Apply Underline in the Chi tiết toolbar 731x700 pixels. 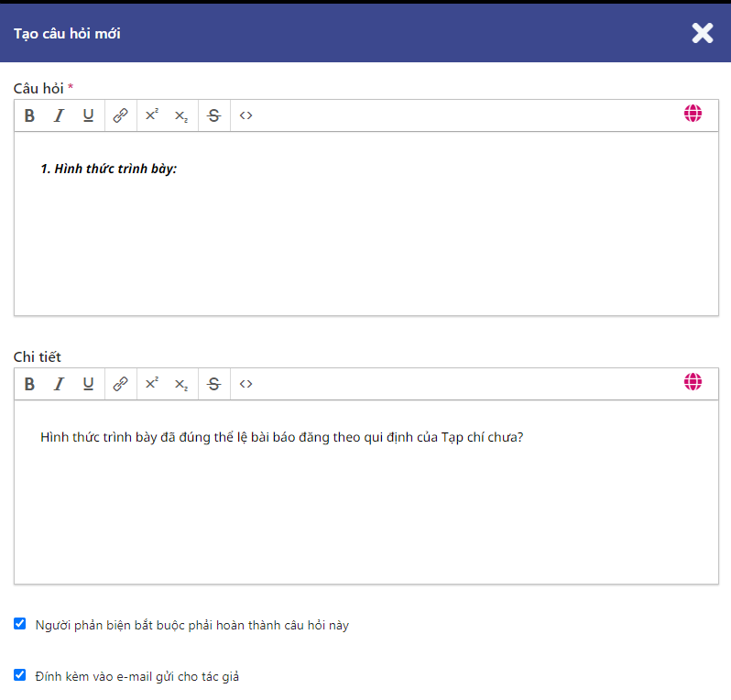click(88, 384)
